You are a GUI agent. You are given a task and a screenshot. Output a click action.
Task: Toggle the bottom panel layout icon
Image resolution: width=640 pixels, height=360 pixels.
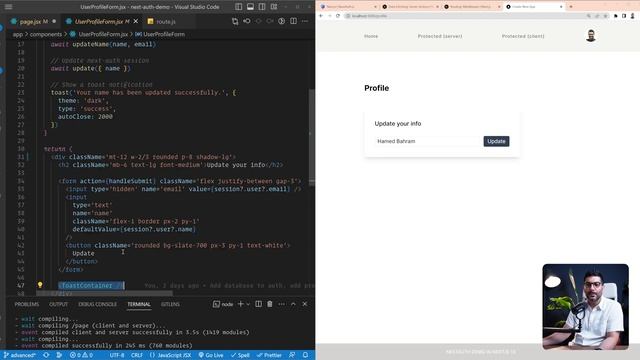coord(250,7)
